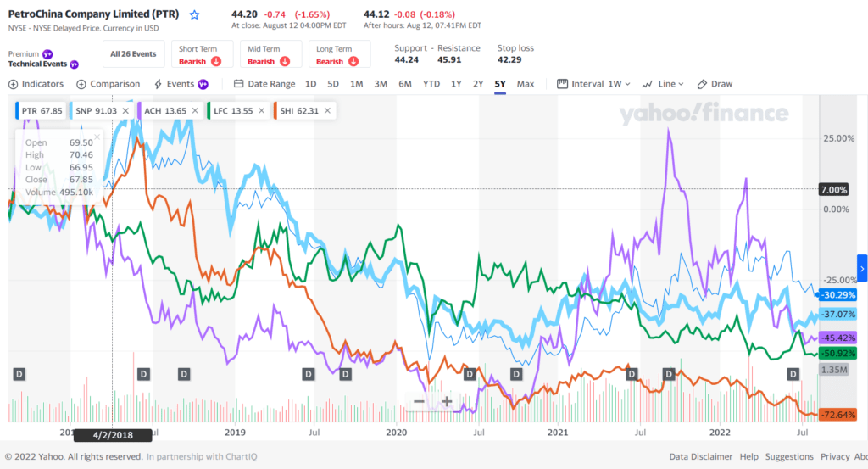Viewport: 868px width, 469px height.
Task: Click the PTR 67.85 legend chip
Action: pyautogui.click(x=41, y=111)
